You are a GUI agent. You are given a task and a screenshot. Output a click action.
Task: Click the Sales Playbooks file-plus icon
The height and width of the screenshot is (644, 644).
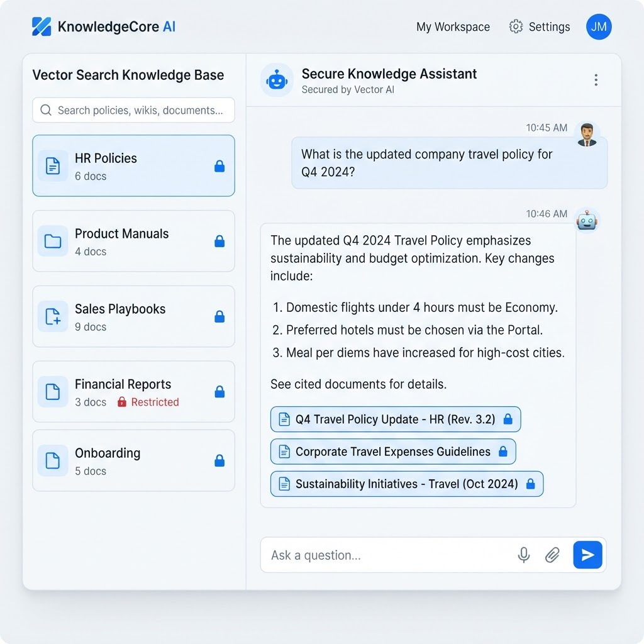tap(53, 316)
